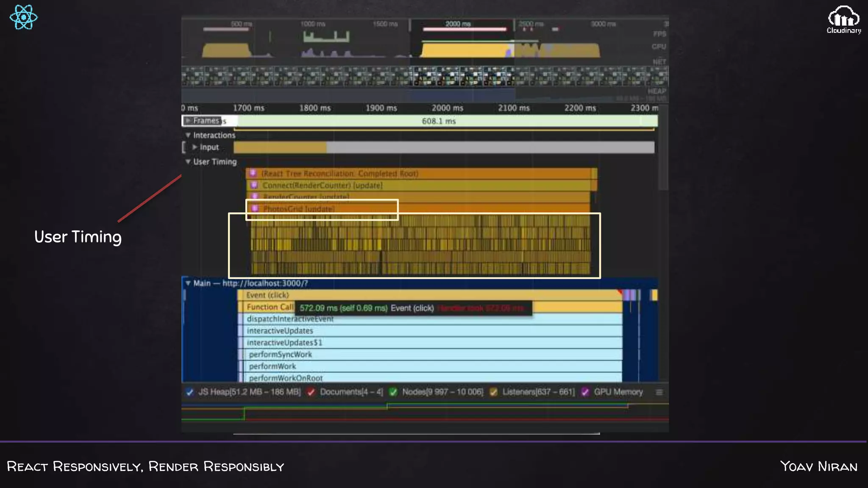
Task: Click the Input interaction bar
Action: [x=444, y=147]
